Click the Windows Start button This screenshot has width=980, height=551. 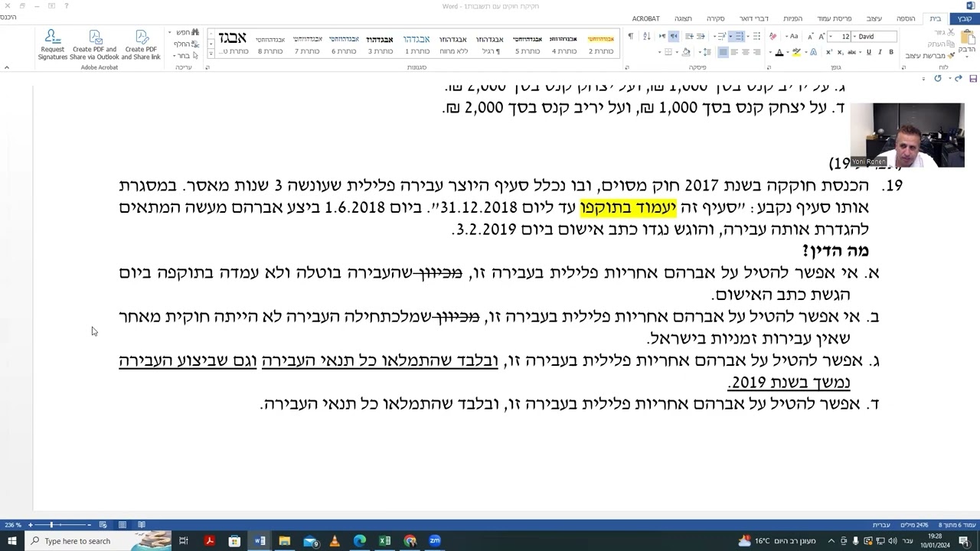click(x=11, y=541)
